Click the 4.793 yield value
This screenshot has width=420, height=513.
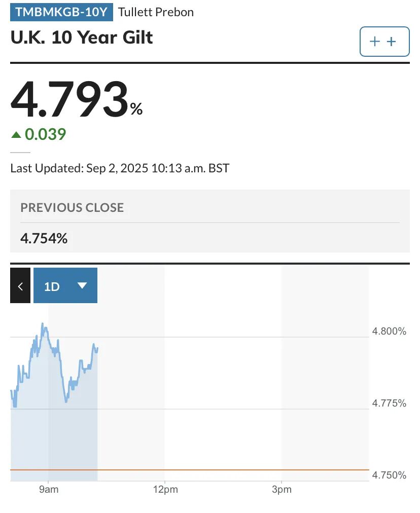[x=69, y=99]
